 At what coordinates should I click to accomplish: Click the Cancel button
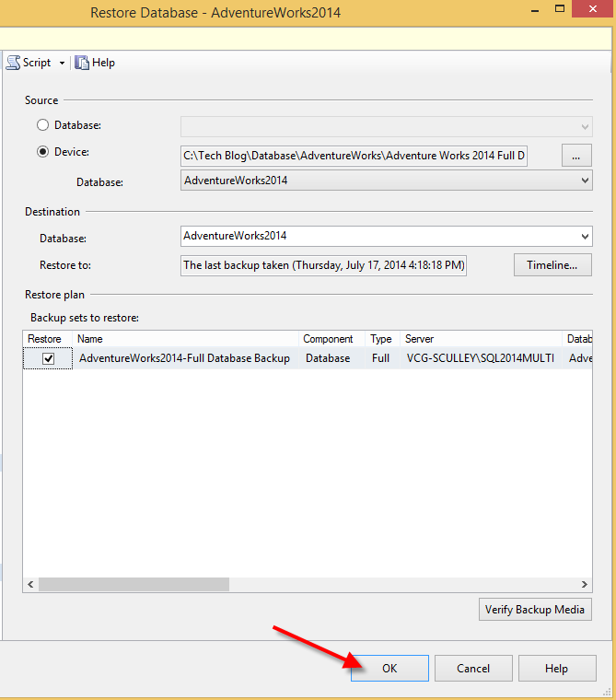point(473,669)
